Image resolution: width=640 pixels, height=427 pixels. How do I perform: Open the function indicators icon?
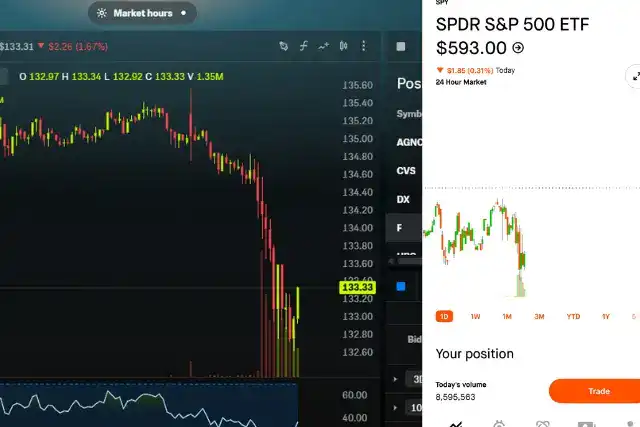tap(303, 46)
